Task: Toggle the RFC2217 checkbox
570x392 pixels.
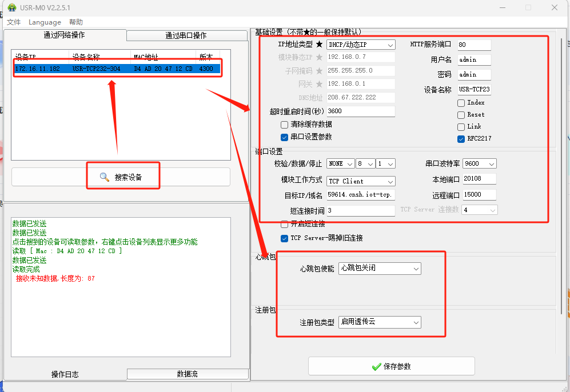Action: pos(461,139)
